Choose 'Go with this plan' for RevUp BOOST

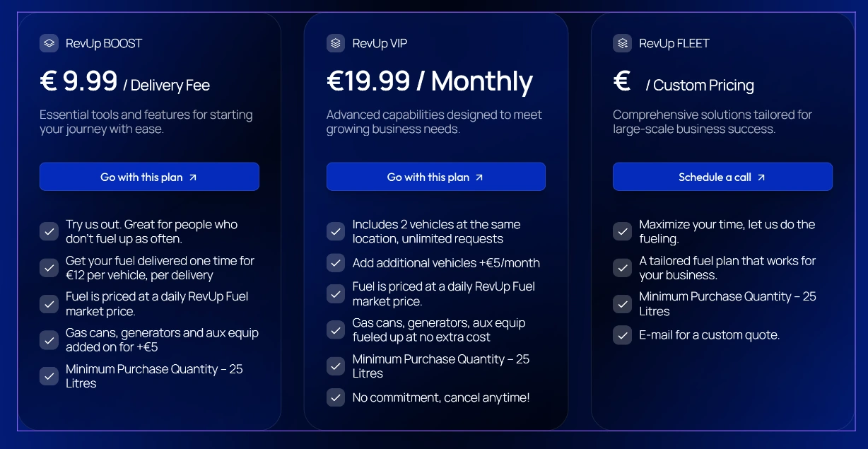(x=149, y=177)
